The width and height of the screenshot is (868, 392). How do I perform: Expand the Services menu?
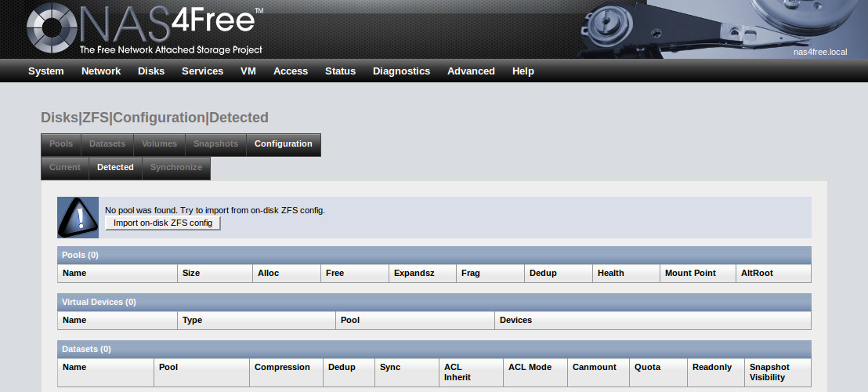[202, 71]
